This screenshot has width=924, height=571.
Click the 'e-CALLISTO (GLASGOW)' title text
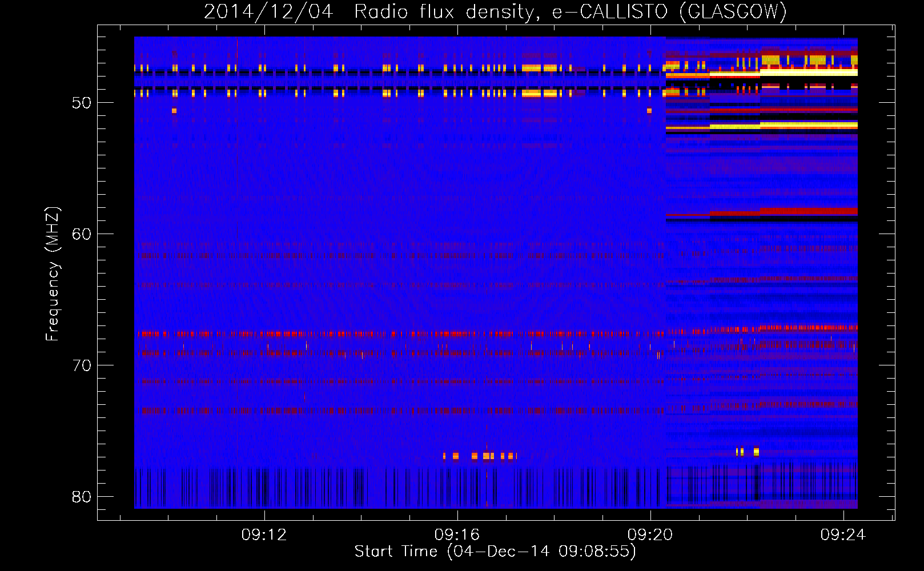coord(669,12)
